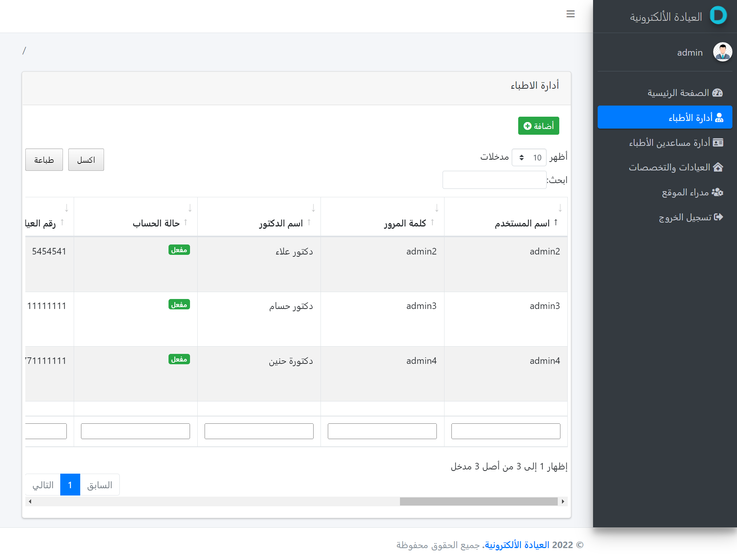Sort by اسم المستخدم column header
This screenshot has width=737, height=560.
pyautogui.click(x=522, y=223)
